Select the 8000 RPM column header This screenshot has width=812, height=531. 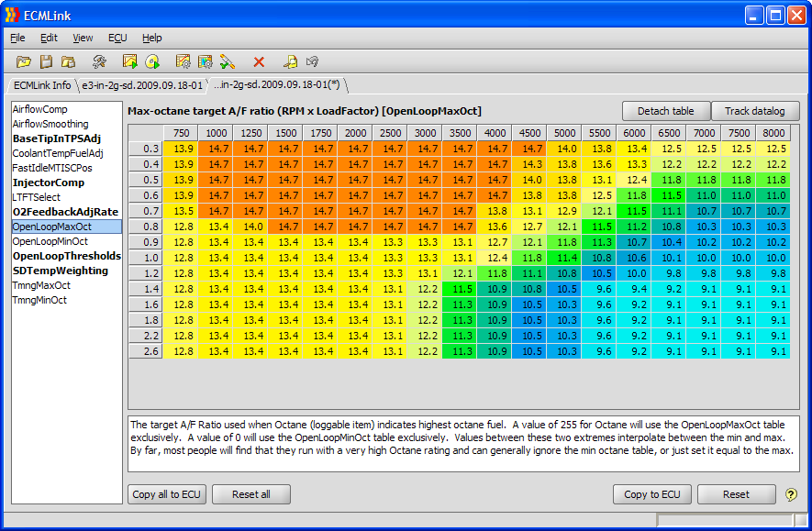click(773, 133)
